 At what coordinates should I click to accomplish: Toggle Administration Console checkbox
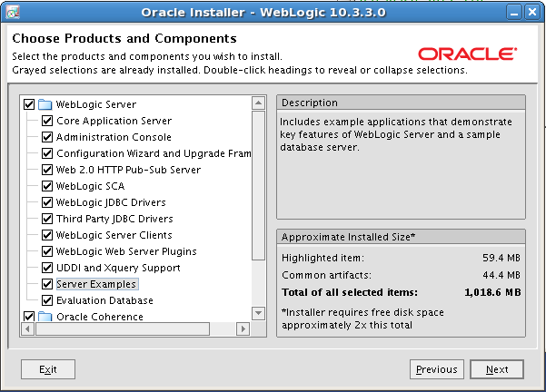(47, 137)
